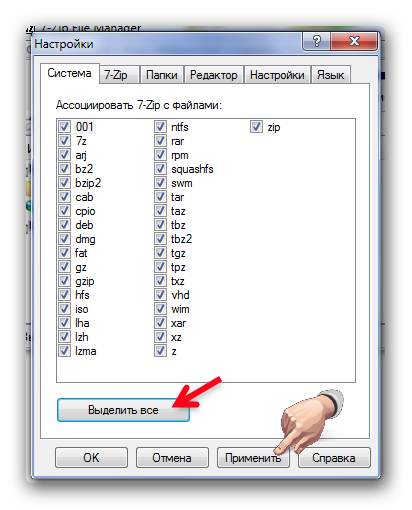Toggle the lha checkbox
This screenshot has height=510, width=412.
[64, 323]
